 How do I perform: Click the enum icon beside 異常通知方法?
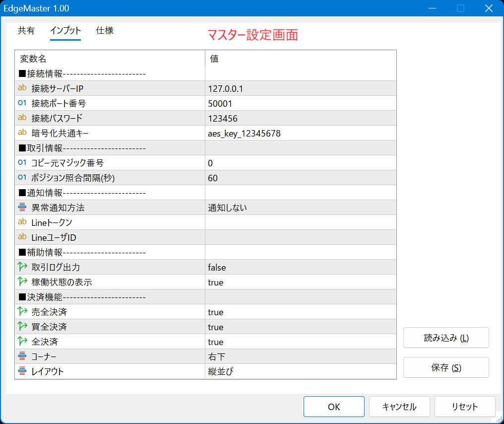22,207
